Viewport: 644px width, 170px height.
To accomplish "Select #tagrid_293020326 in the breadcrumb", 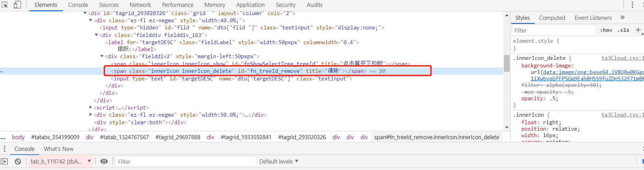I will pyautogui.click(x=302, y=137).
